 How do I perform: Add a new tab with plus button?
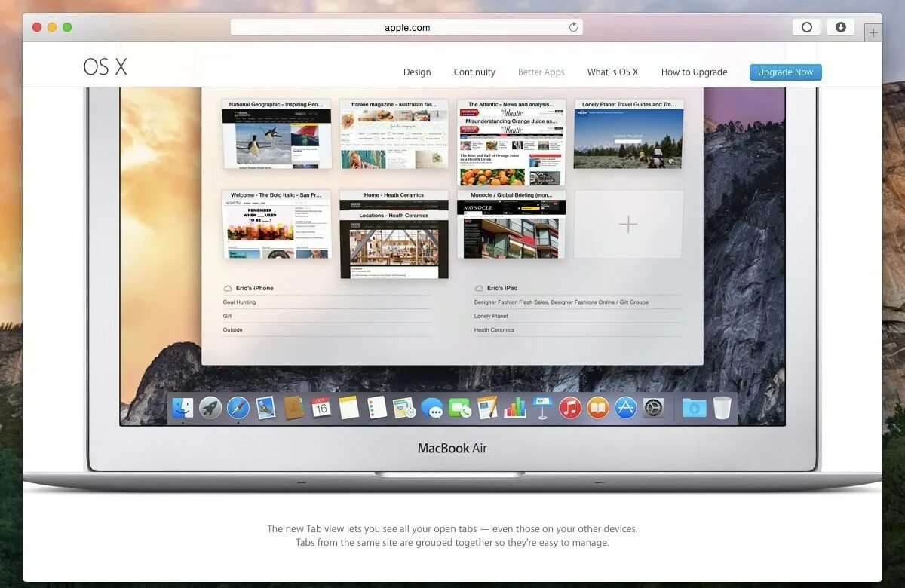click(873, 32)
